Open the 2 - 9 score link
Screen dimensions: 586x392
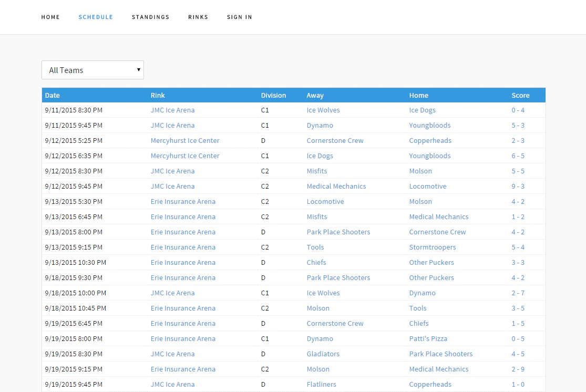[x=518, y=369]
